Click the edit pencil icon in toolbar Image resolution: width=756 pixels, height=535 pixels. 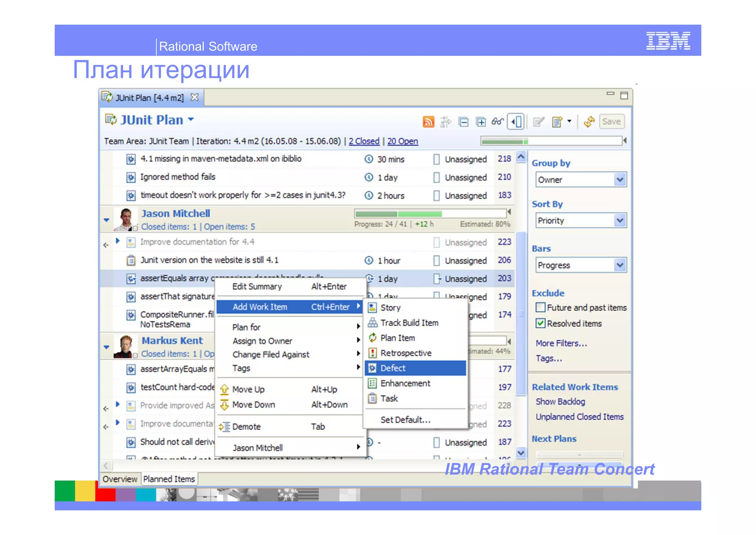pos(539,122)
